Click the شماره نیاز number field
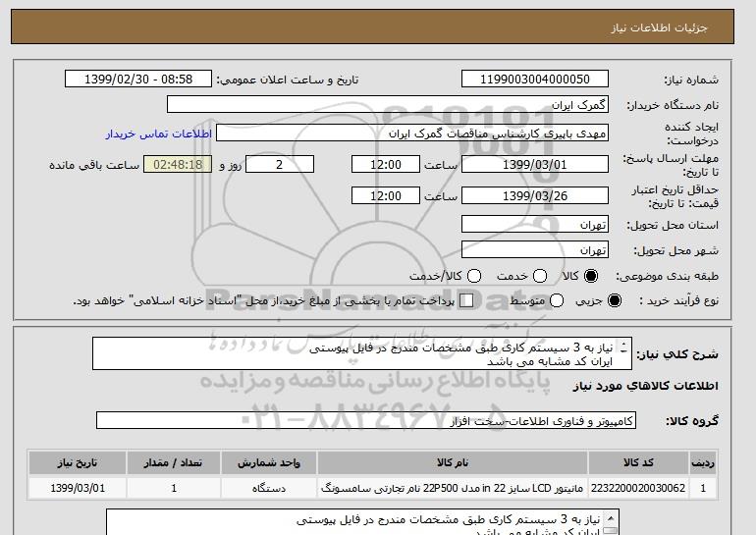This screenshot has height=535, width=756. click(535, 80)
